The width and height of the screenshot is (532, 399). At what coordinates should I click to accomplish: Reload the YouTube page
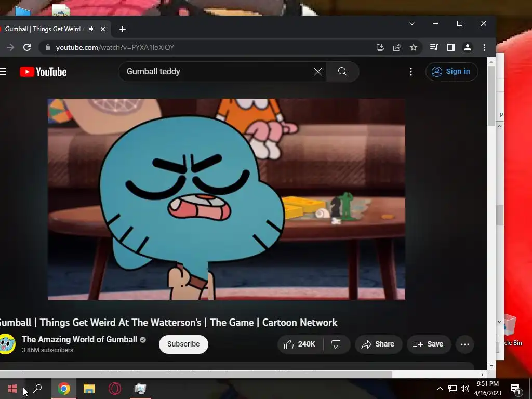coord(27,47)
